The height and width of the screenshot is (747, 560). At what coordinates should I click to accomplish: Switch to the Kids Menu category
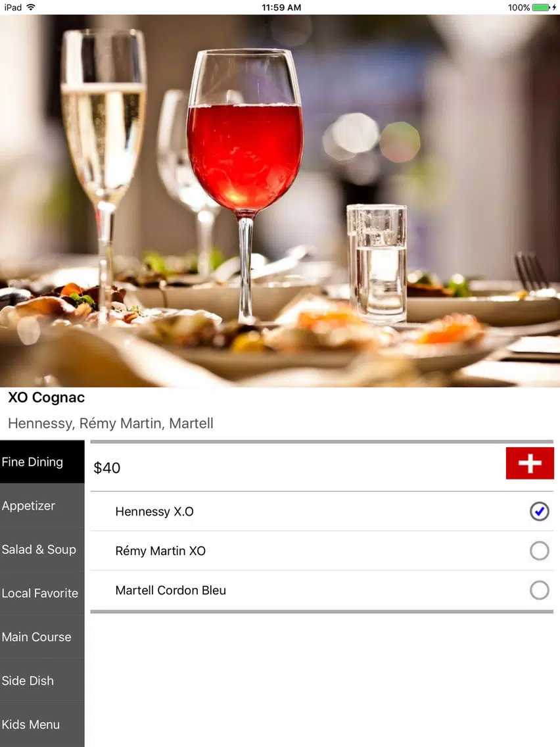(42, 725)
